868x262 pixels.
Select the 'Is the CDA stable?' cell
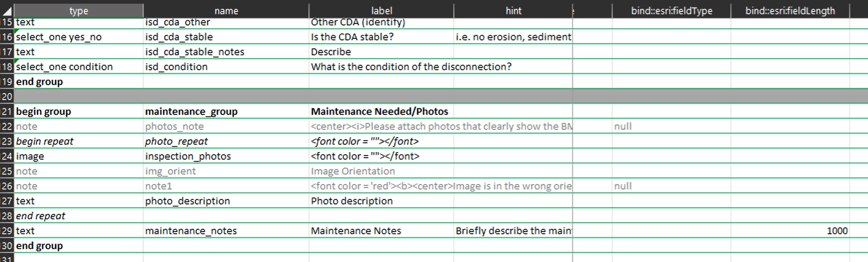(381, 37)
